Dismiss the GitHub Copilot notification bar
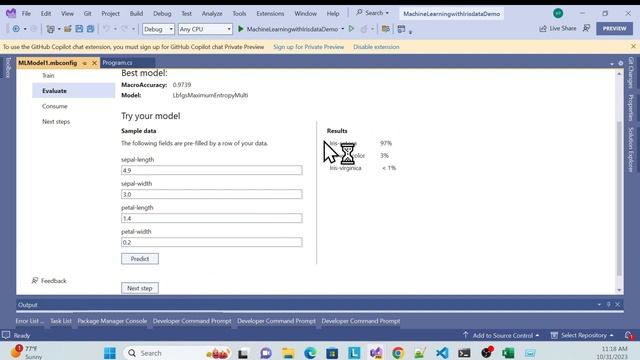 [x=633, y=47]
